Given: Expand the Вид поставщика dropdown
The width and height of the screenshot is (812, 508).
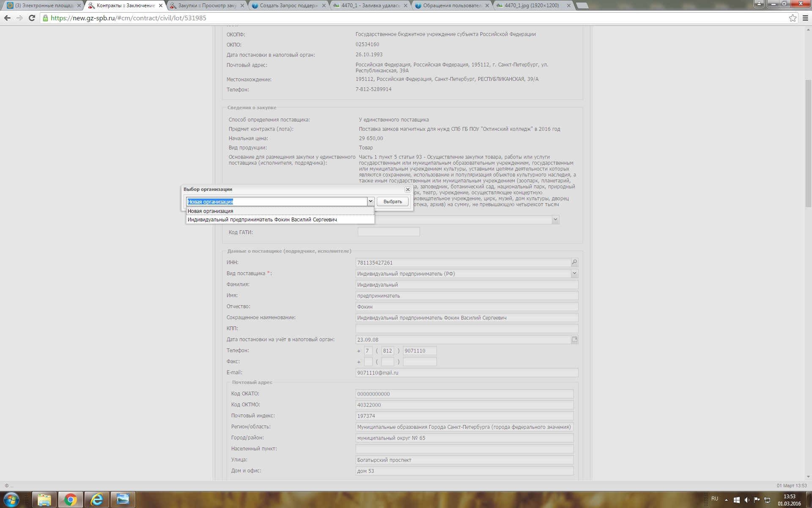Looking at the screenshot, I should [x=574, y=273].
